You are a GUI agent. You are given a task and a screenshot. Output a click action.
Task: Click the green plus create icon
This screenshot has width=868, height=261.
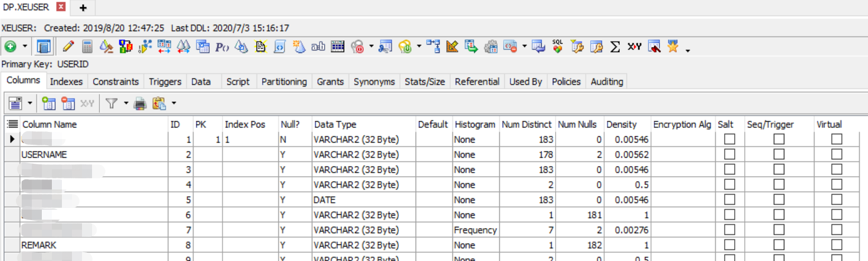click(x=10, y=46)
